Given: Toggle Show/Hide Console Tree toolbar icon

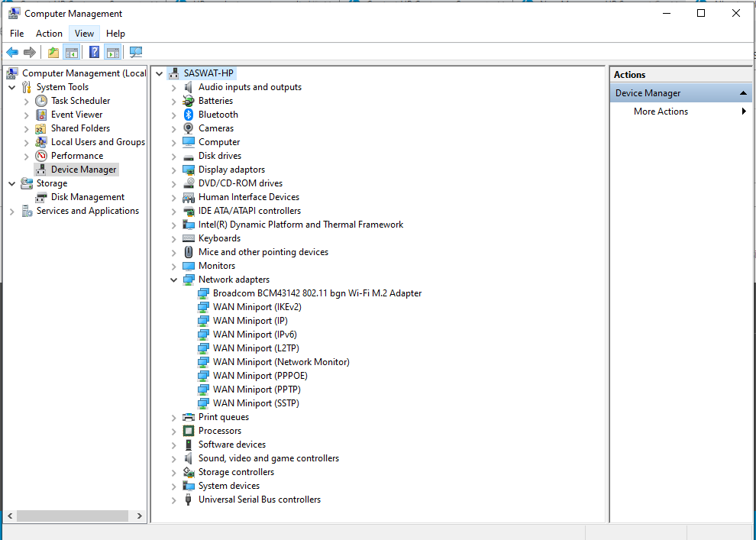Looking at the screenshot, I should [x=72, y=52].
